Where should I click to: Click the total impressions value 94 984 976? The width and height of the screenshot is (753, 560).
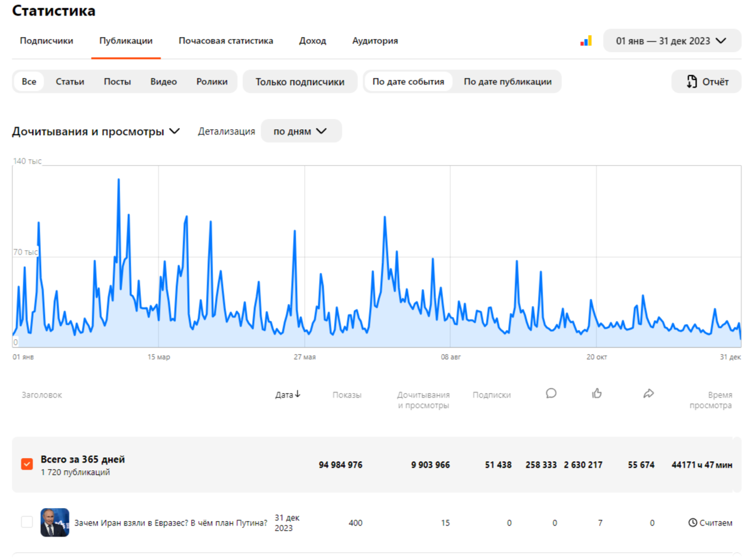pyautogui.click(x=340, y=465)
